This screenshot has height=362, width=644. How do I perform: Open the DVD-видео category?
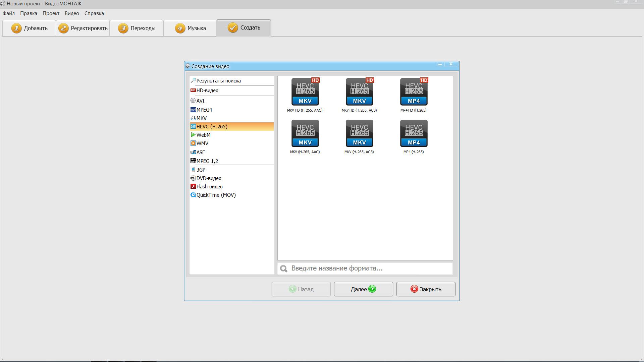click(232, 178)
